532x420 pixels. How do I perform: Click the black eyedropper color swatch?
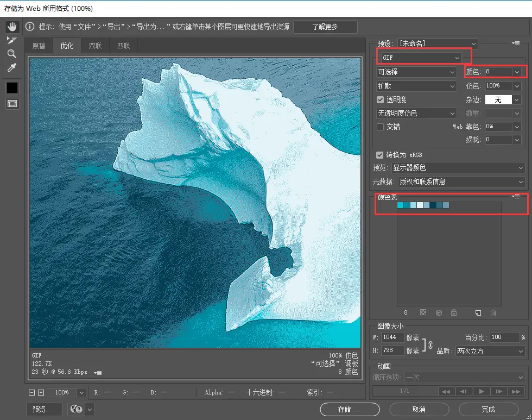(12, 87)
